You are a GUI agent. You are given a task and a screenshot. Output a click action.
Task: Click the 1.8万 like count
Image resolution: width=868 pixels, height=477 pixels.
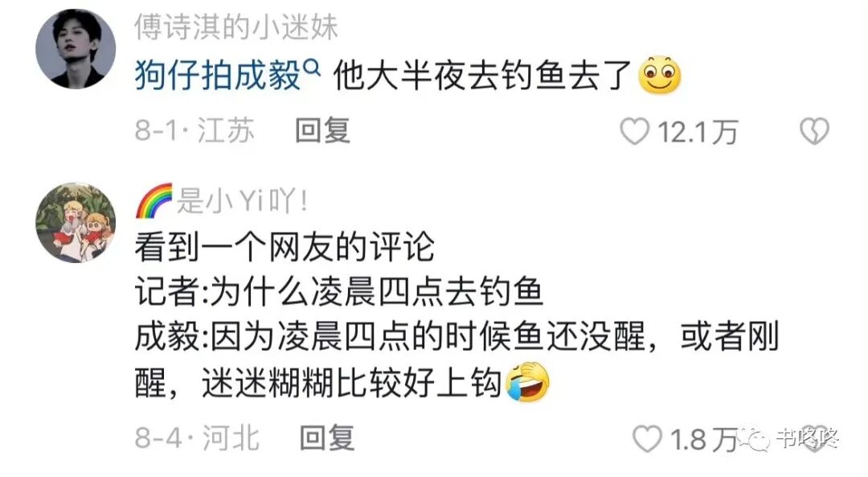[703, 439]
